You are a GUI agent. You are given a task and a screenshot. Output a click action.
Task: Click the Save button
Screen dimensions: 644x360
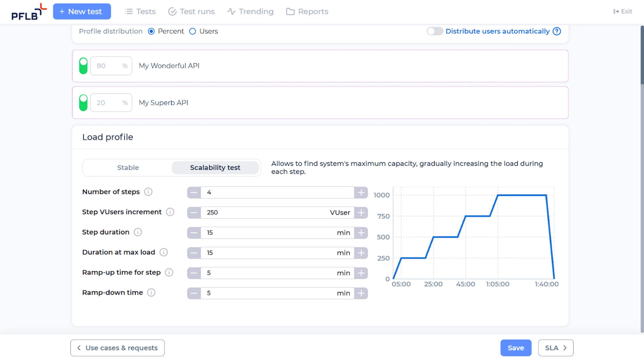(516, 348)
